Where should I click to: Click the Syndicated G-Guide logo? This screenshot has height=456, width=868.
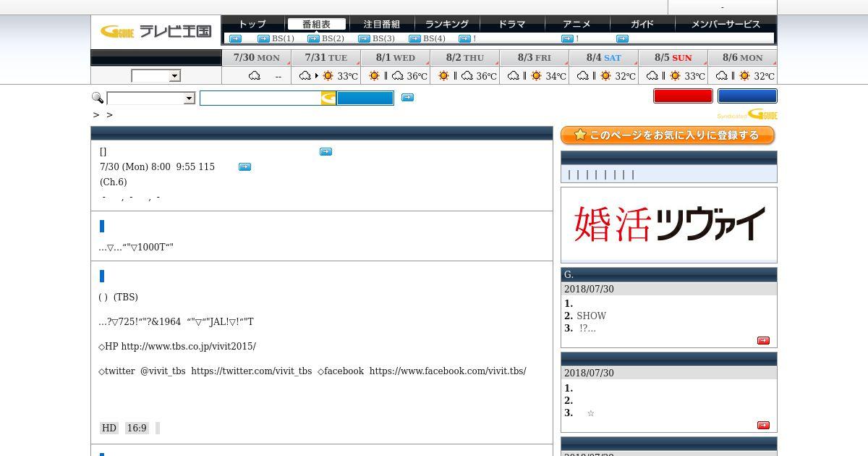747,114
